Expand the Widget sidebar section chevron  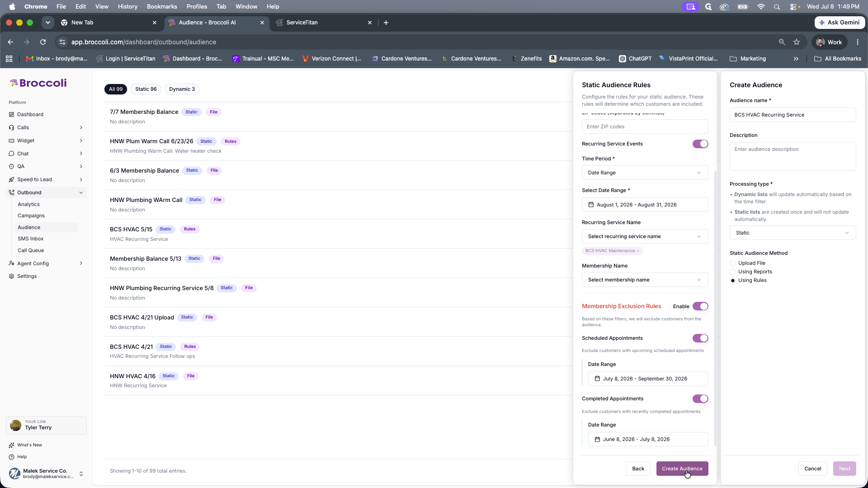click(81, 141)
